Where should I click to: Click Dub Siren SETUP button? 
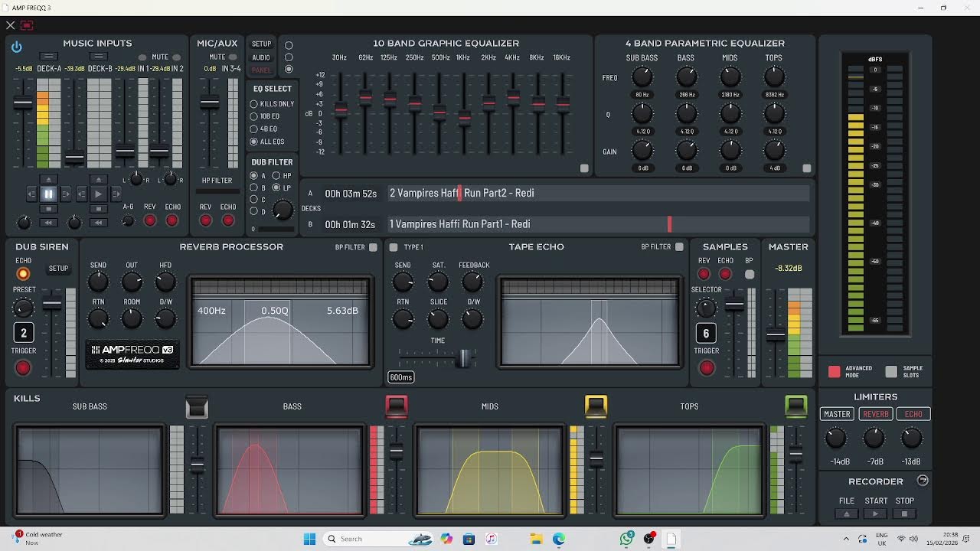58,269
